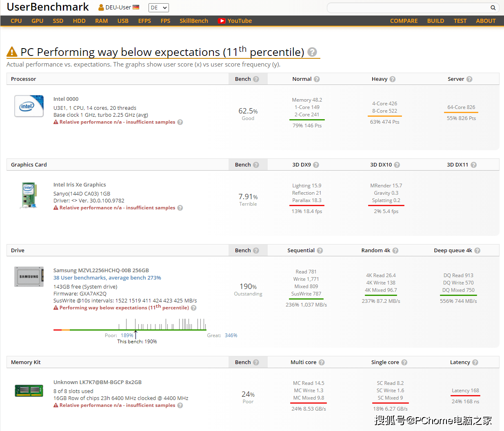This screenshot has width=504, height=431.
Task: Click help icon next to Multi core
Action: [x=322, y=362]
